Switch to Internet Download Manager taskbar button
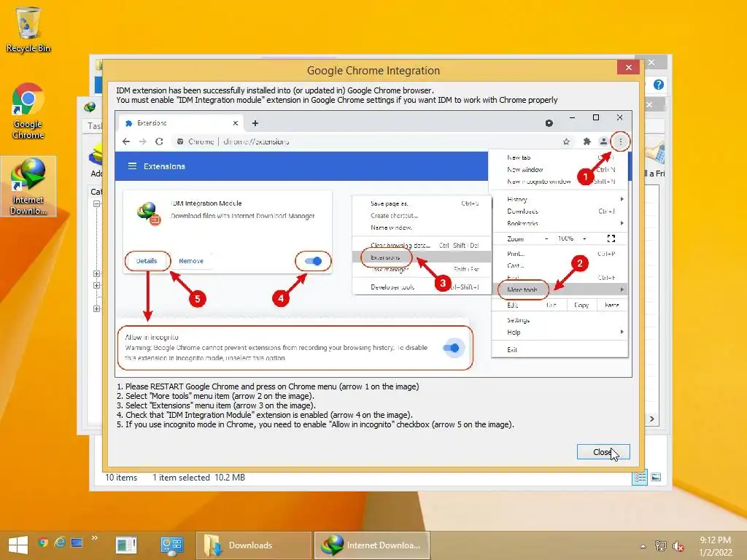747x560 pixels. [x=372, y=545]
